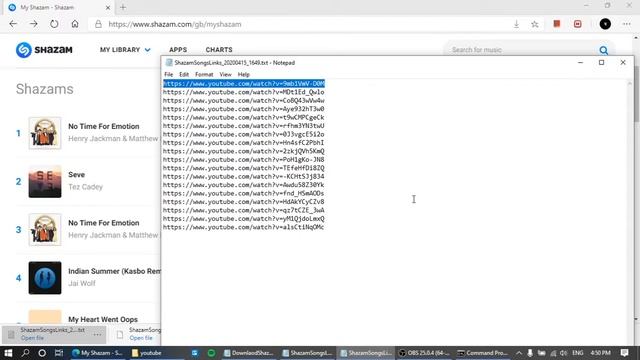This screenshot has width=640, height=360.
Task: Click the volume tray icon
Action: [564, 353]
